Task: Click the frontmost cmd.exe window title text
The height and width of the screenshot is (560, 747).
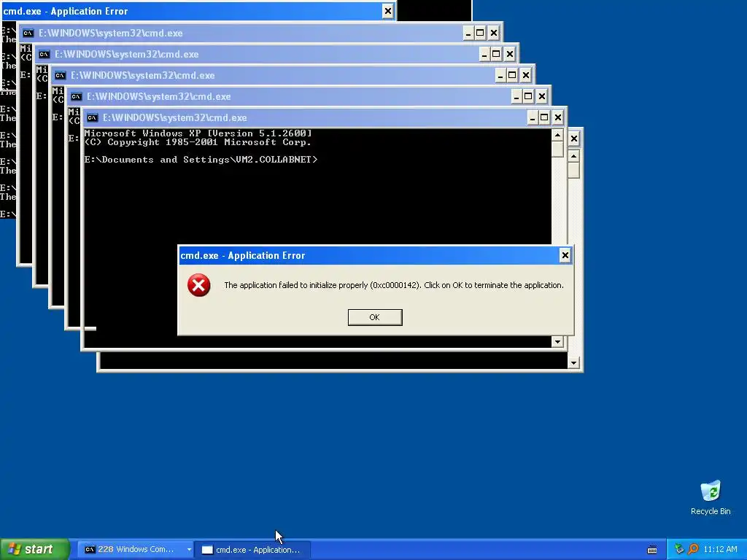Action: (x=175, y=117)
